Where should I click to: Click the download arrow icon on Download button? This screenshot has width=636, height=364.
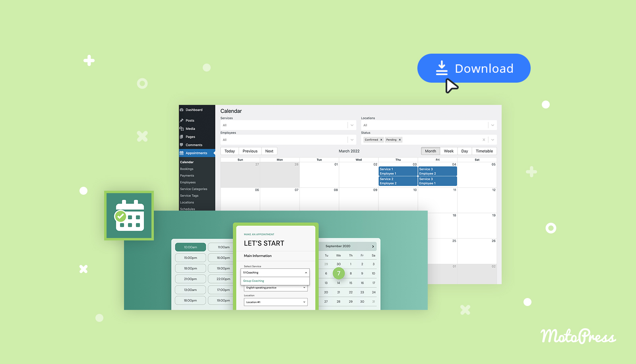tap(442, 68)
